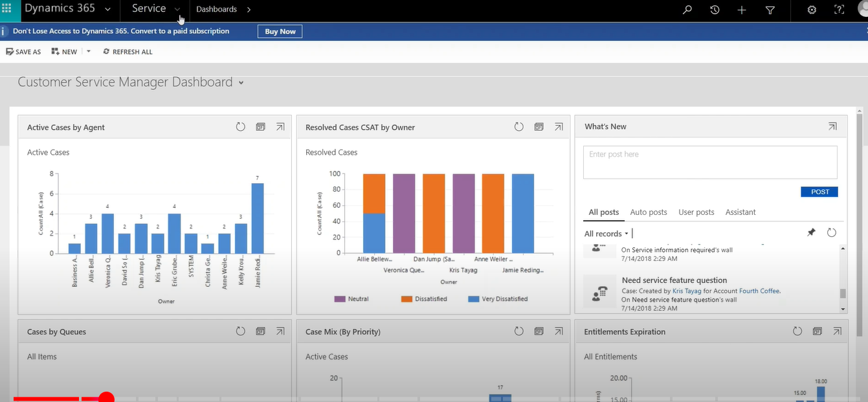Viewport: 868px width, 402px height.
Task: Pop out Resolved Cases CSAT by Owner chart
Action: pos(559,126)
